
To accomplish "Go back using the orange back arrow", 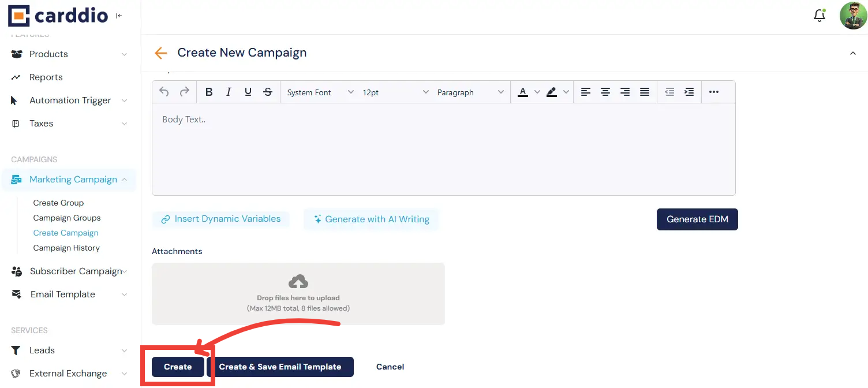I will (160, 53).
